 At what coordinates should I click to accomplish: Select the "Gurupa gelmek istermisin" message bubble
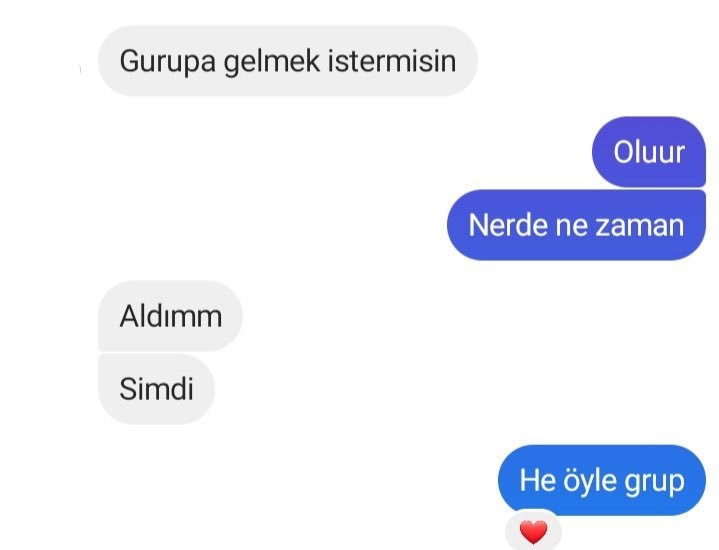288,61
